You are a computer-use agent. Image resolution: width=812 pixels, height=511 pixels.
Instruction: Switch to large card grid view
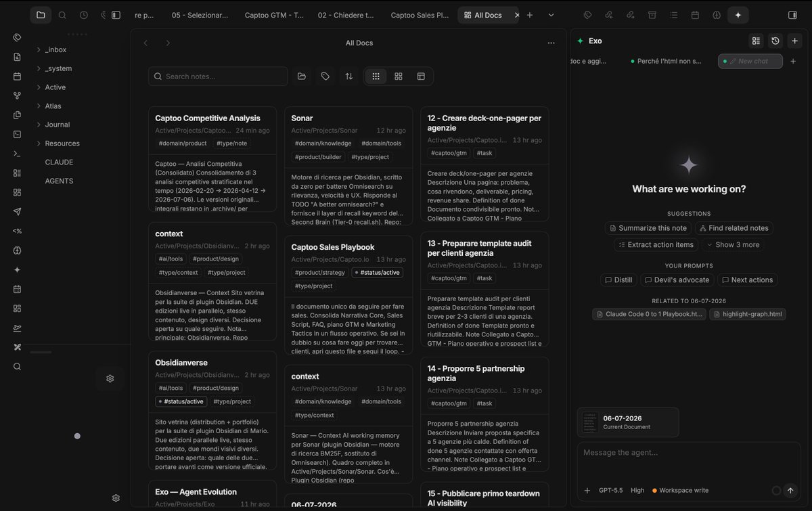399,76
